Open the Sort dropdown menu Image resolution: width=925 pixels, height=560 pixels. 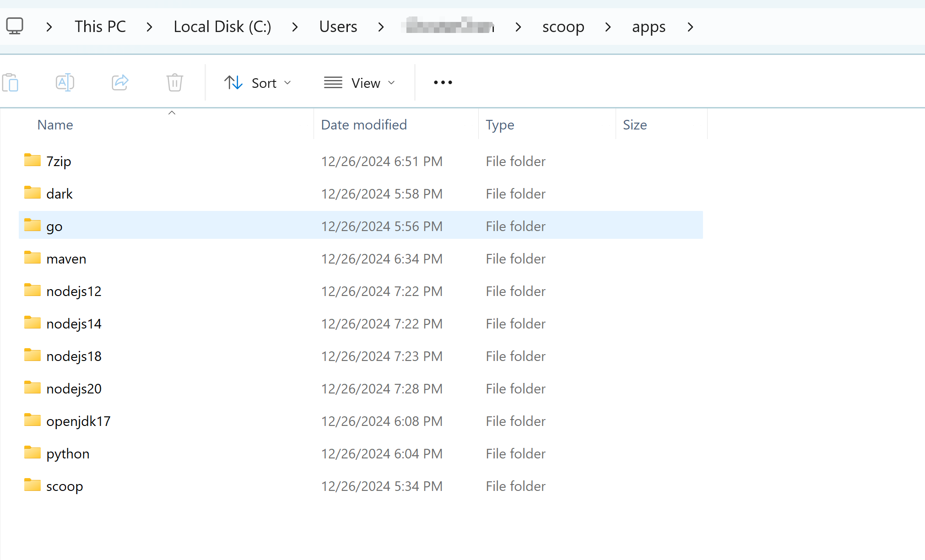pyautogui.click(x=257, y=83)
